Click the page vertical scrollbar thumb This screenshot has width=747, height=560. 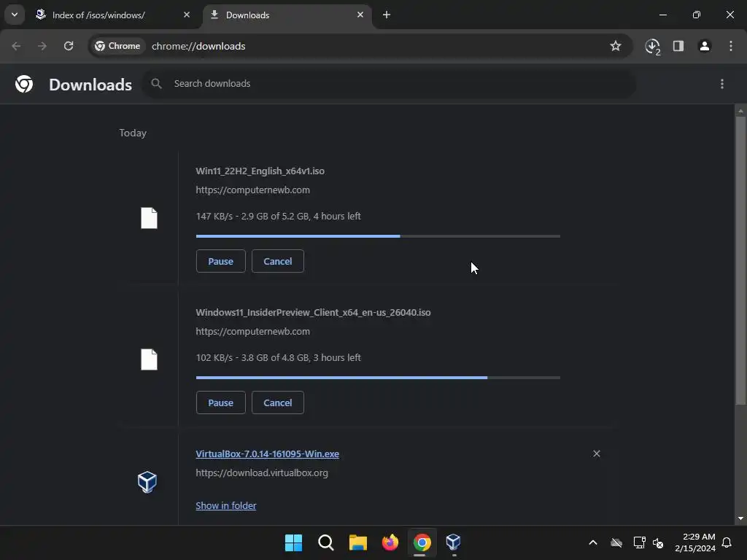(740, 261)
